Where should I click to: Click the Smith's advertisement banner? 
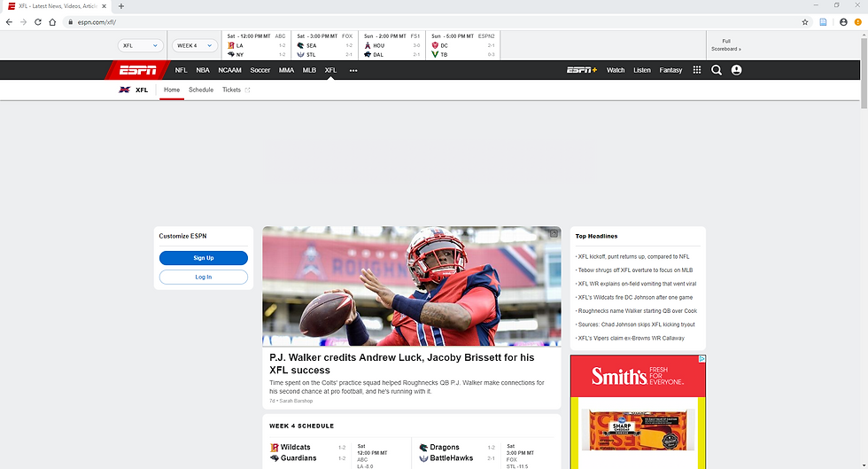639,412
